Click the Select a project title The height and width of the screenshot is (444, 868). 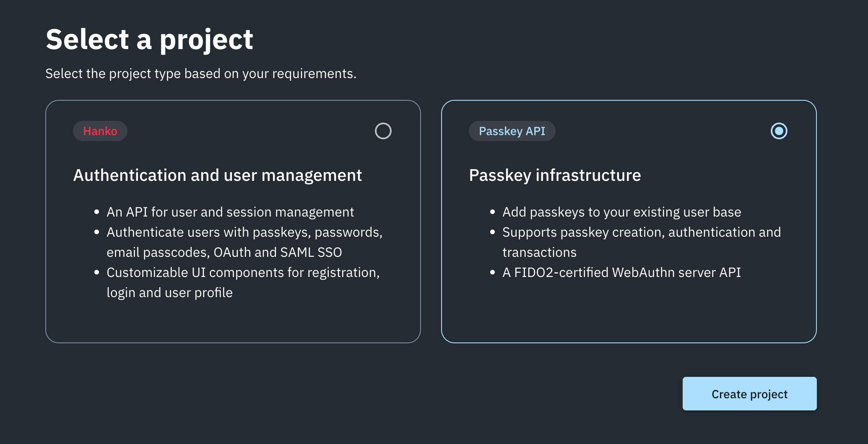[149, 39]
